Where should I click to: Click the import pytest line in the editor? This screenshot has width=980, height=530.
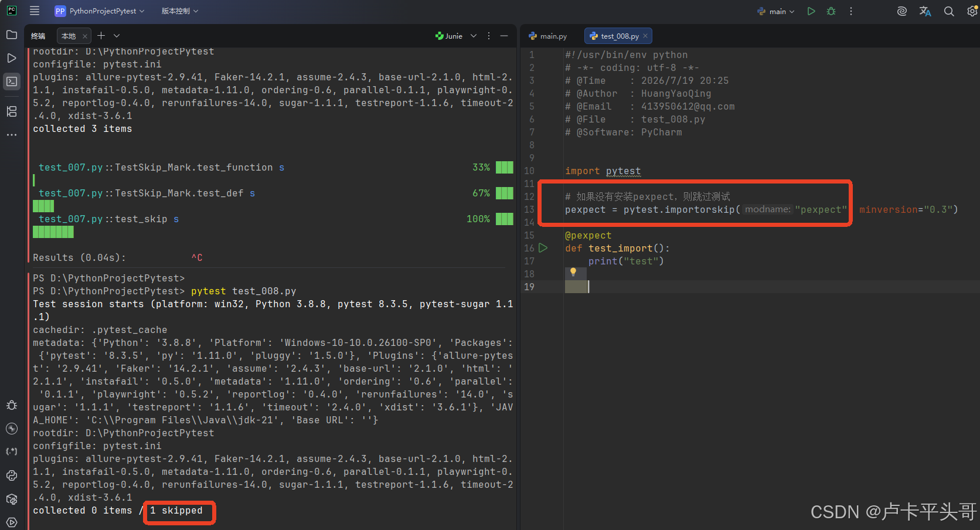tap(603, 171)
